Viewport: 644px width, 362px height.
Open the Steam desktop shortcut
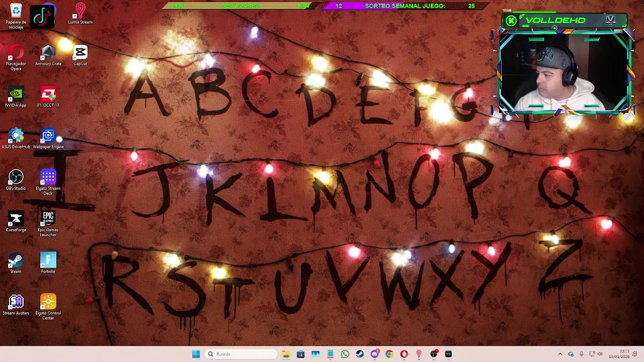point(16,263)
